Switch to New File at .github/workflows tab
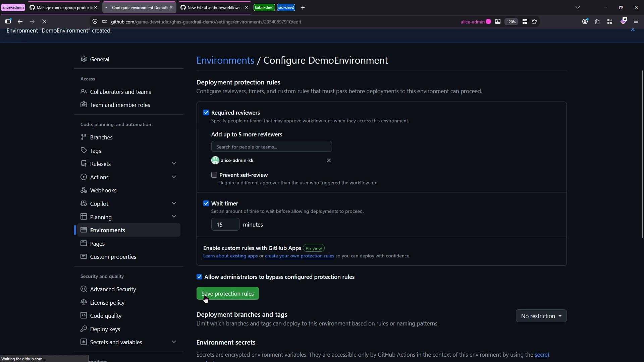The image size is (644, 362). click(215, 7)
